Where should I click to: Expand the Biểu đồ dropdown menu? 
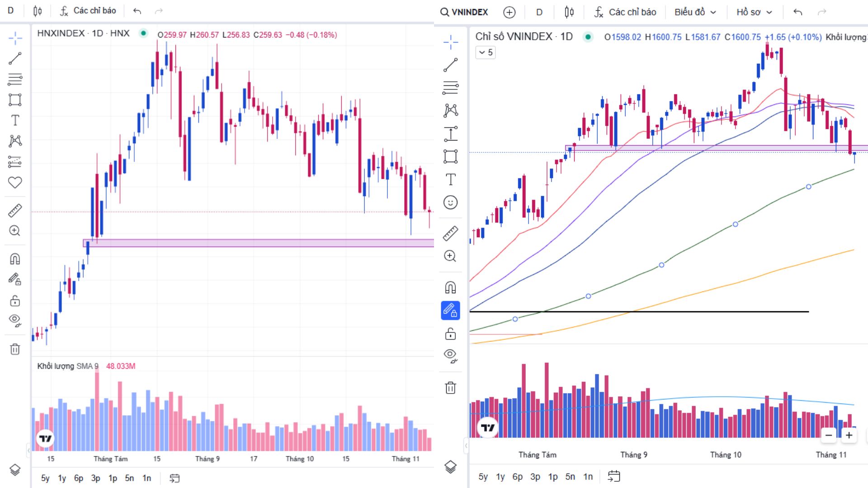point(695,12)
